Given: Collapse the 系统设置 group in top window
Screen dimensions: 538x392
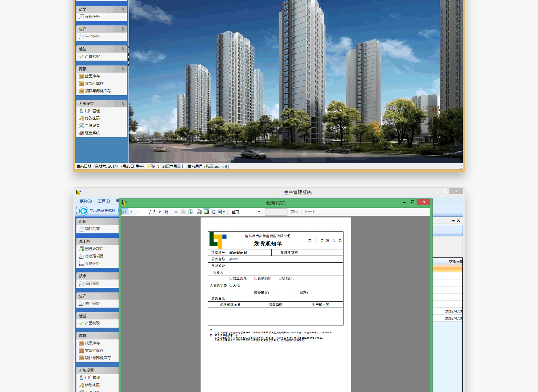Looking at the screenshot, I should (122, 104).
